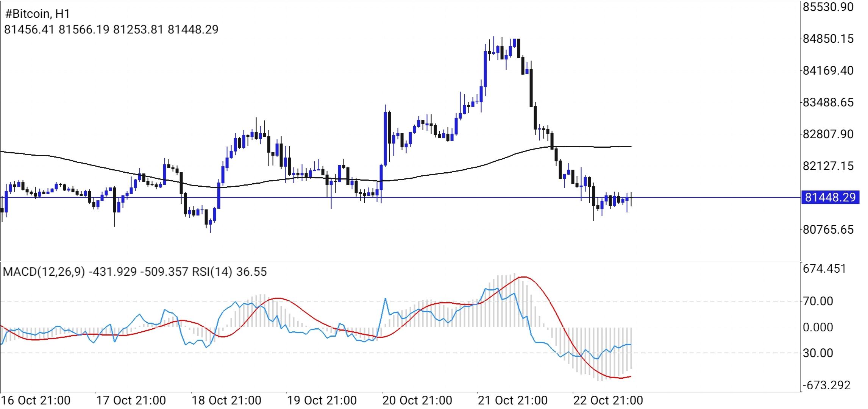Click the 30.00 RSI level label
Image resolution: width=868 pixels, height=409 pixels.
click(x=818, y=353)
